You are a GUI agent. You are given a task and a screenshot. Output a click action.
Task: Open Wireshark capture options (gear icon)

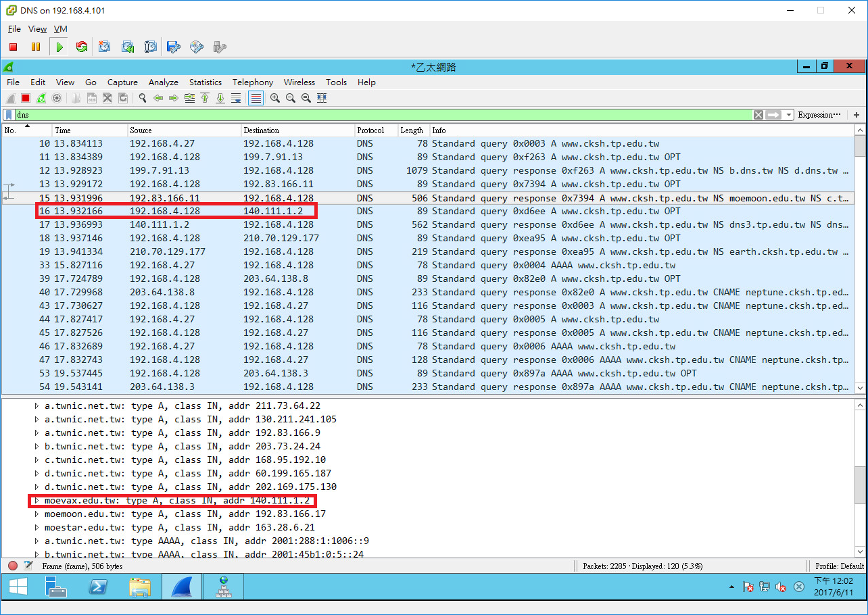(57, 98)
